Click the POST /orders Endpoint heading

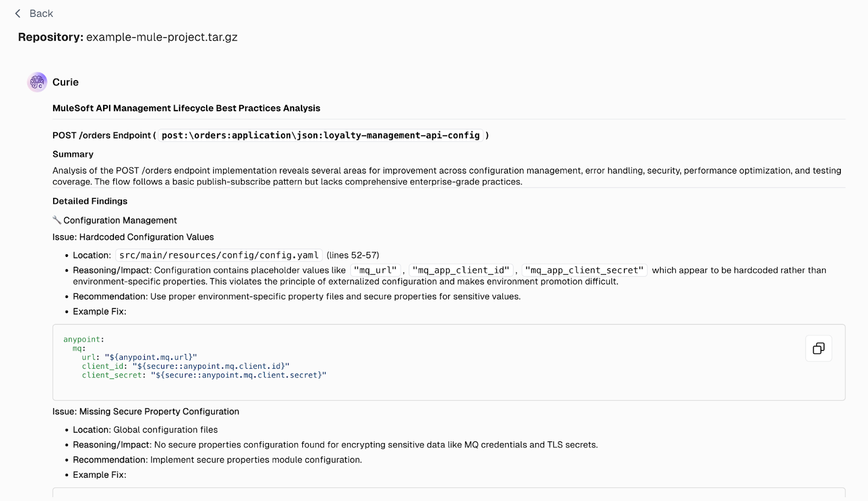click(x=101, y=135)
